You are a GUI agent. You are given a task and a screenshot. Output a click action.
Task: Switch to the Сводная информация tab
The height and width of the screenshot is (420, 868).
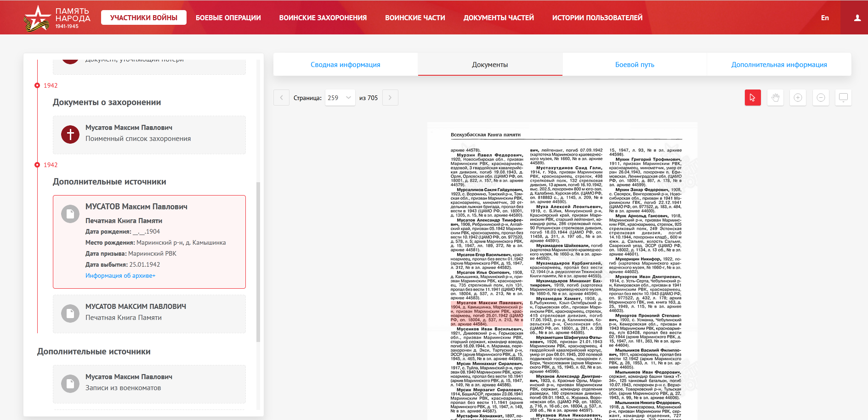[x=345, y=65]
